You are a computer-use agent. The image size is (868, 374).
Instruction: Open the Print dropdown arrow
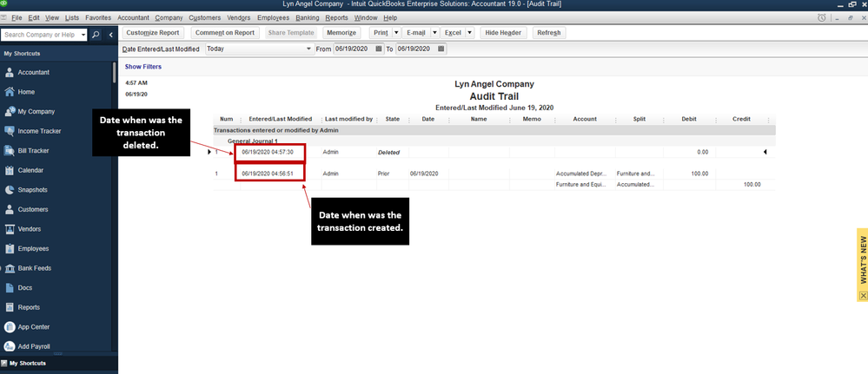tap(396, 33)
